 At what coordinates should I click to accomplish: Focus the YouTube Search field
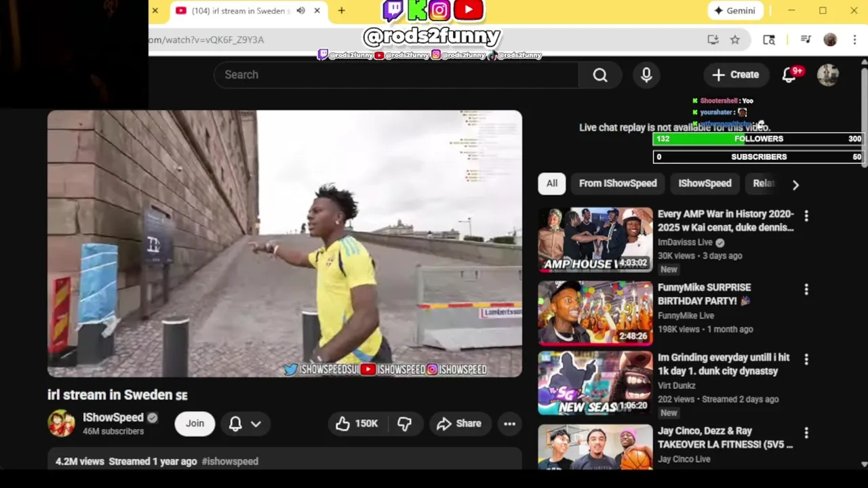tap(397, 75)
